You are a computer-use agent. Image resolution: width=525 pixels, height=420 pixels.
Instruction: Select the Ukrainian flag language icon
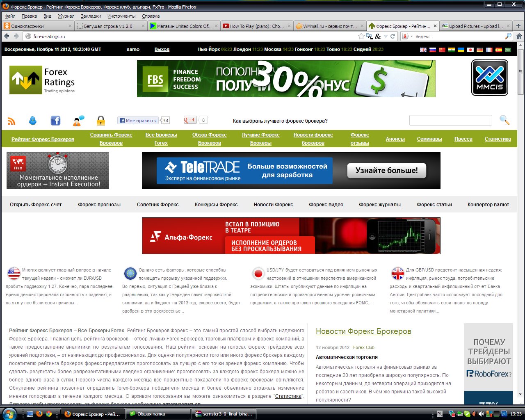coord(461,50)
